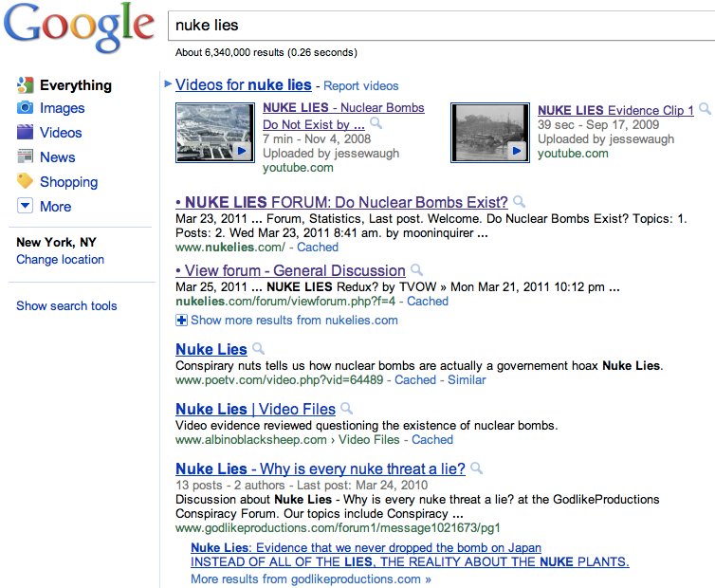Play the NUKE LIES Evidence Clip 1 thumbnail
Image resolution: width=715 pixels, height=588 pixels.
pyautogui.click(x=489, y=132)
